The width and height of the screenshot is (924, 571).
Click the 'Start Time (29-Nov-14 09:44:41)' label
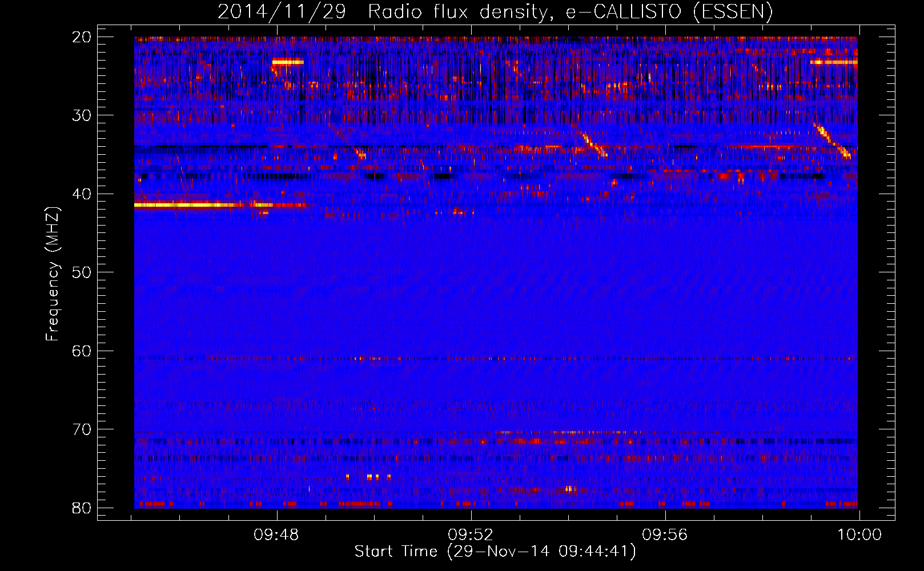click(495, 552)
